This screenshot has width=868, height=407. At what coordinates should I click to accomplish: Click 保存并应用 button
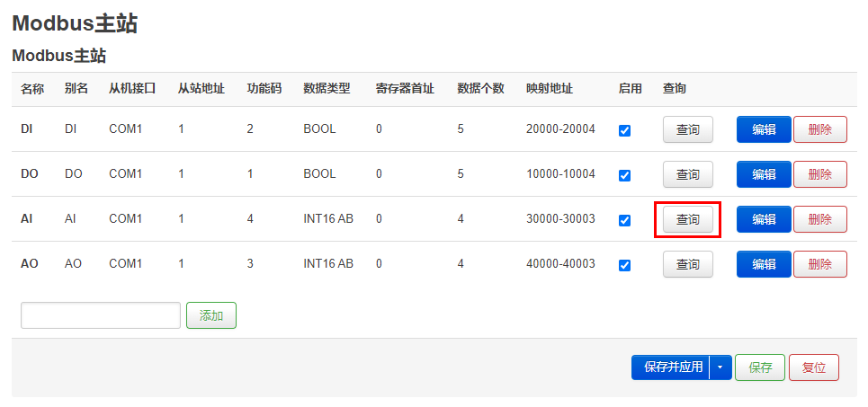[x=670, y=367]
